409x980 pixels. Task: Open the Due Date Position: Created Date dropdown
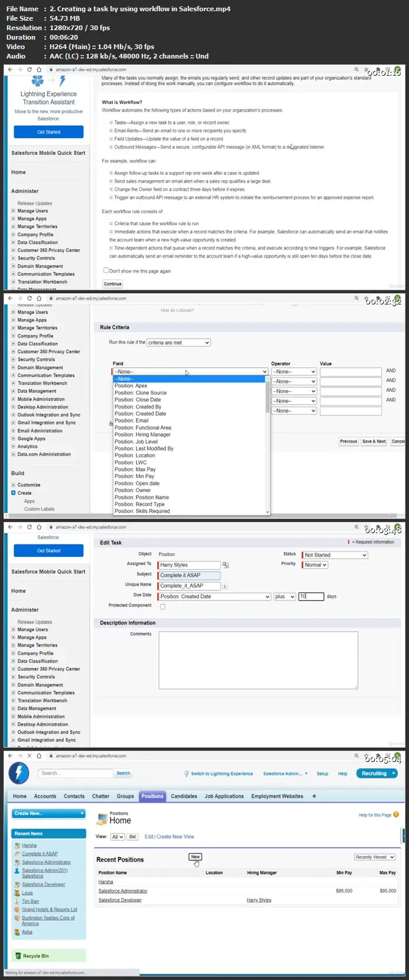tap(215, 597)
